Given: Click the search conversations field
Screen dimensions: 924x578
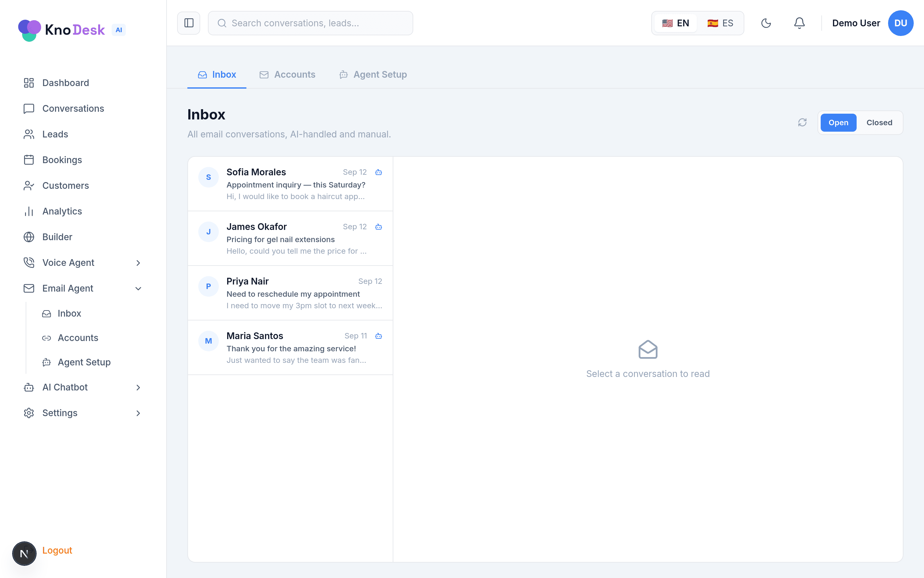Looking at the screenshot, I should pyautogui.click(x=311, y=23).
